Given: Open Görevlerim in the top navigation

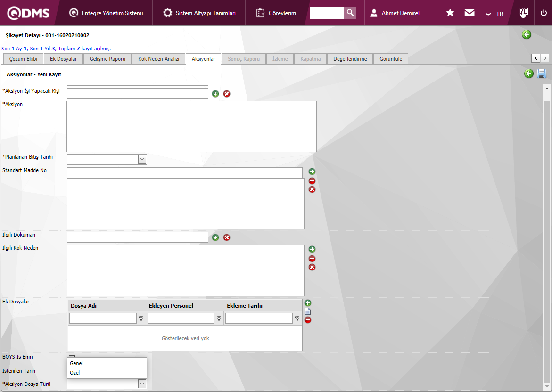Looking at the screenshot, I should 276,13.
